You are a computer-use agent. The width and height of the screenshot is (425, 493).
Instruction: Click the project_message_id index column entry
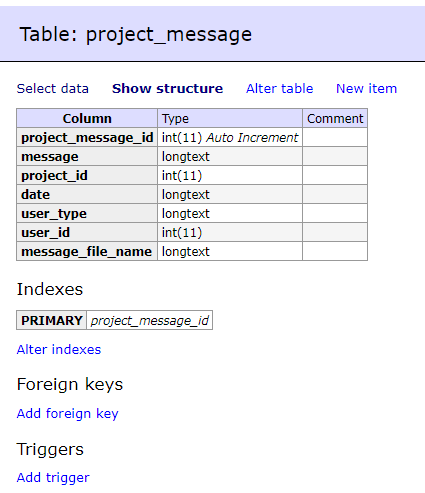click(x=150, y=320)
